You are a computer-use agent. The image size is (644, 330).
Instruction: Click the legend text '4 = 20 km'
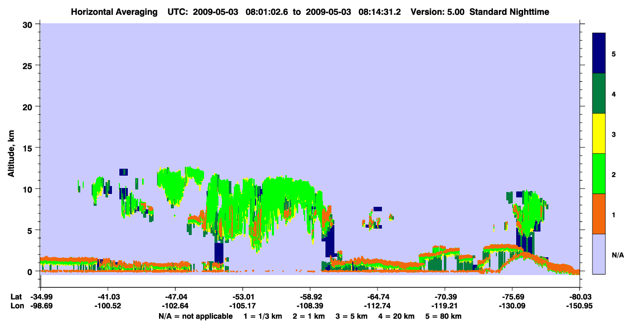coord(397,316)
